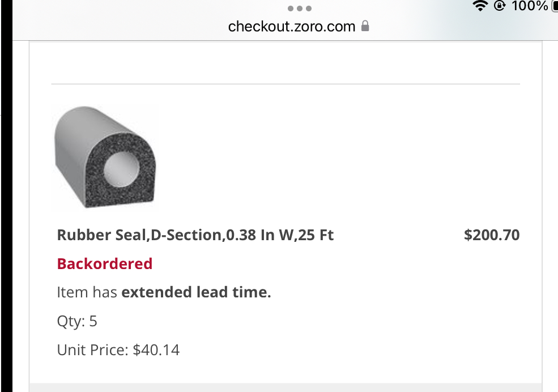
Task: Click the Qty: 5 quantity line
Action: (x=77, y=322)
